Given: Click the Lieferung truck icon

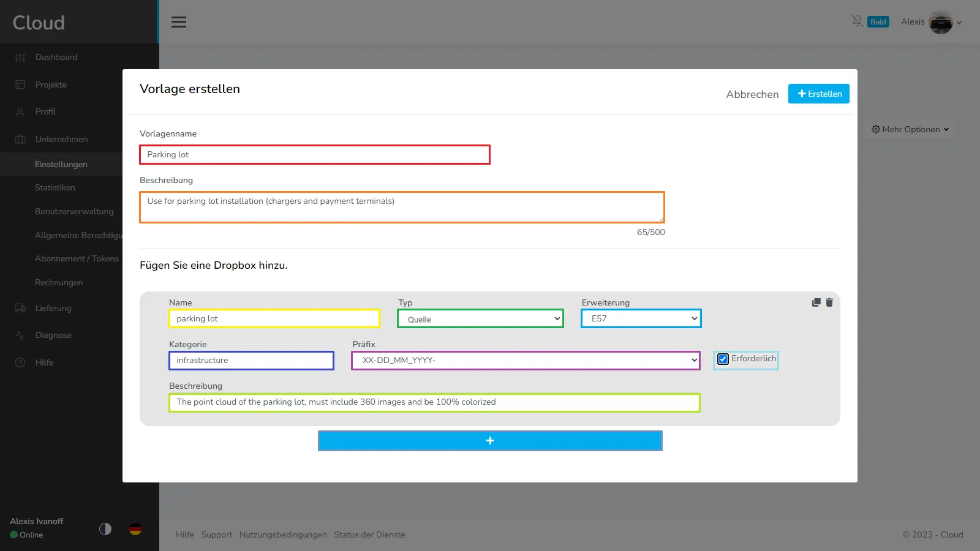Looking at the screenshot, I should 20,308.
